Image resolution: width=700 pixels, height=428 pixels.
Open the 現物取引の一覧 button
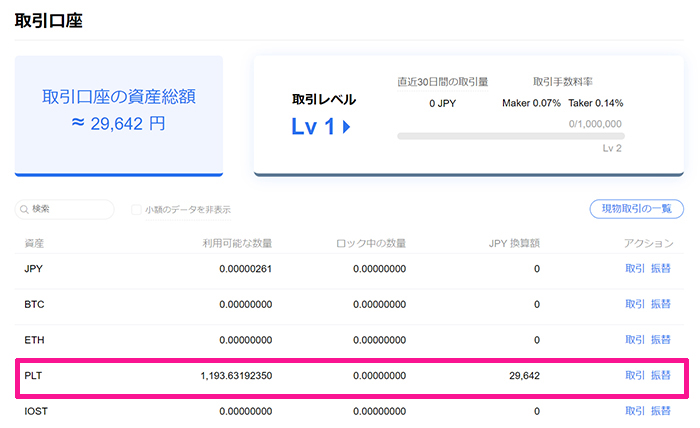coord(637,209)
